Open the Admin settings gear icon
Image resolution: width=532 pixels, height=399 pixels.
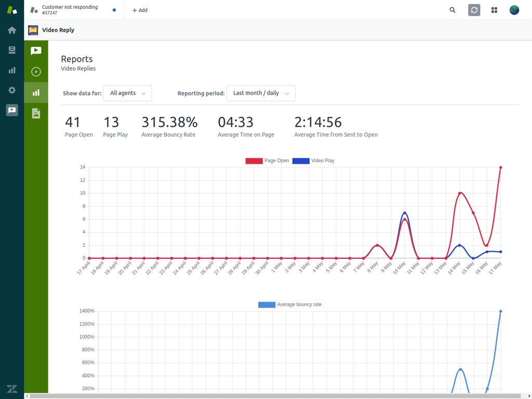(12, 90)
